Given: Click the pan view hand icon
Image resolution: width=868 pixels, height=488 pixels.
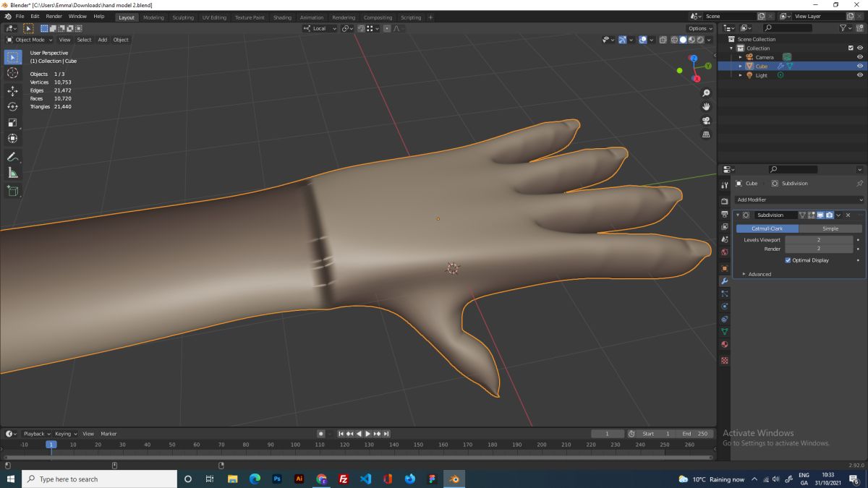Looking at the screenshot, I should 707,107.
